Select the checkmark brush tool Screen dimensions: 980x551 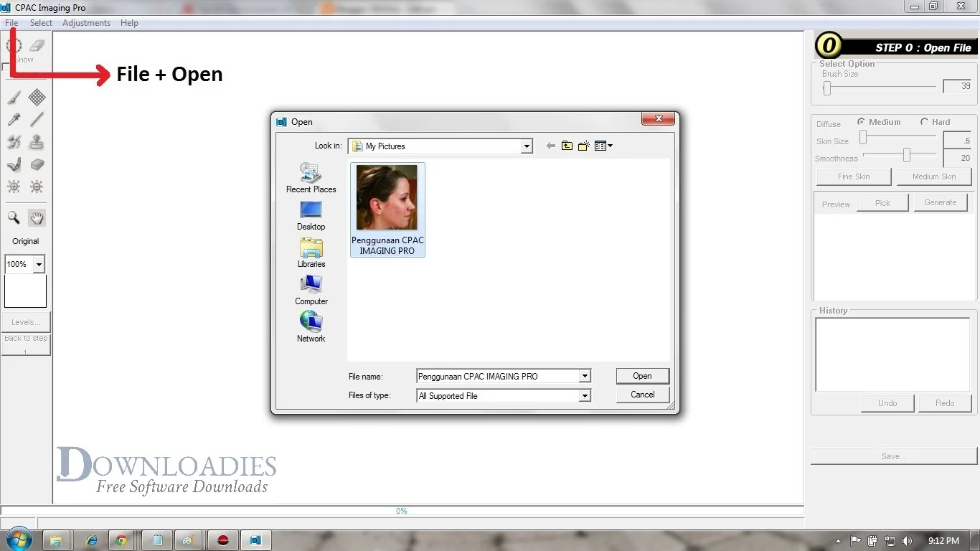pyautogui.click(x=14, y=164)
